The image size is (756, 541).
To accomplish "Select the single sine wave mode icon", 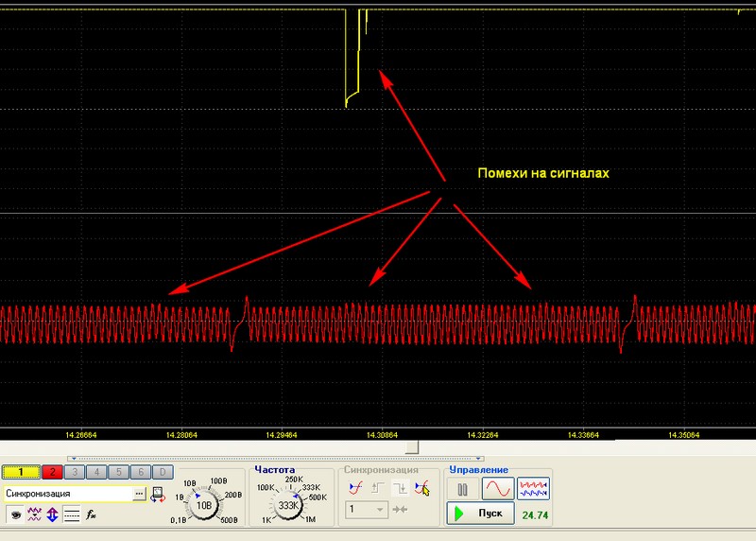I will (x=498, y=489).
